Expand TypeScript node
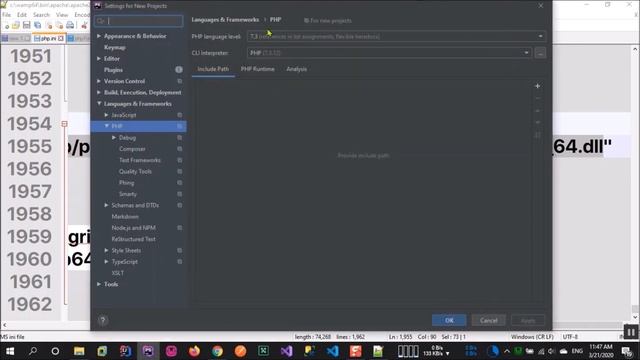Image resolution: width=640 pixels, height=360 pixels. [x=107, y=262]
